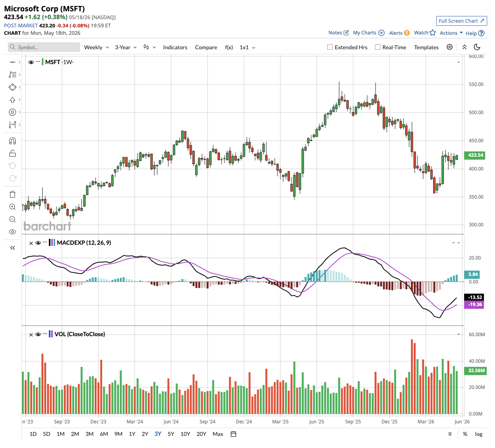Click the trash can delete drawings icon
495x448 pixels.
click(x=13, y=194)
